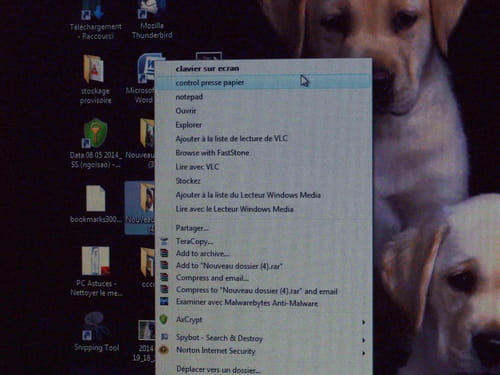Expand the AxCrypt submenu arrow
This screenshot has width=500, height=375.
point(364,322)
